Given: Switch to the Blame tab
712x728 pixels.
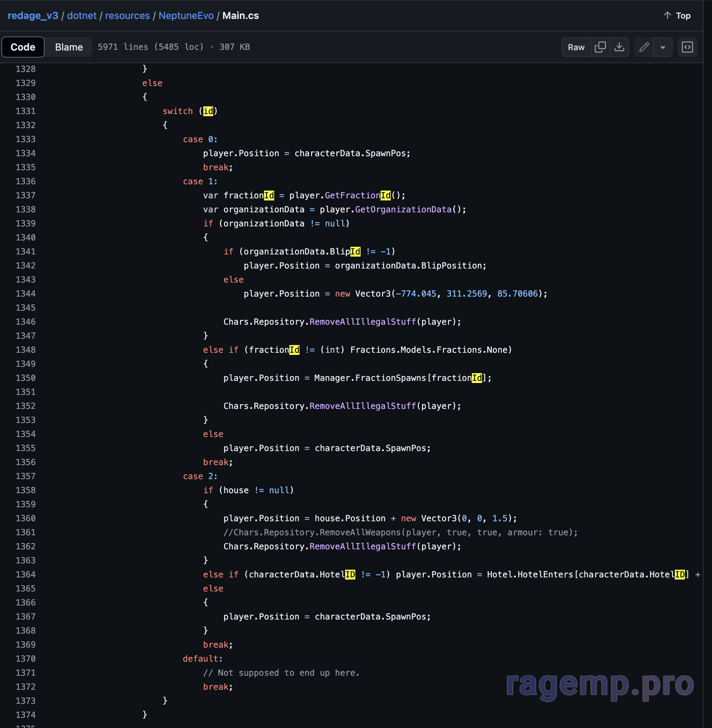Looking at the screenshot, I should [x=69, y=47].
